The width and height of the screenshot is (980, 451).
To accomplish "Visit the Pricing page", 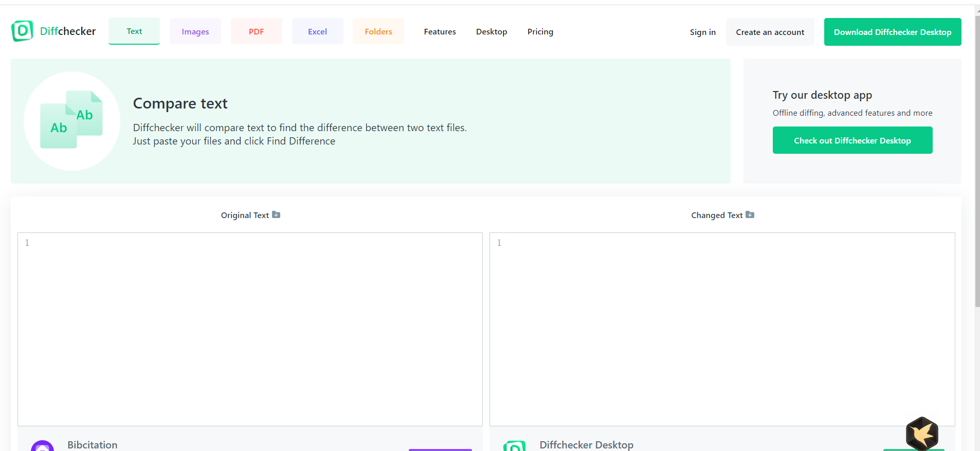I will [x=540, y=32].
